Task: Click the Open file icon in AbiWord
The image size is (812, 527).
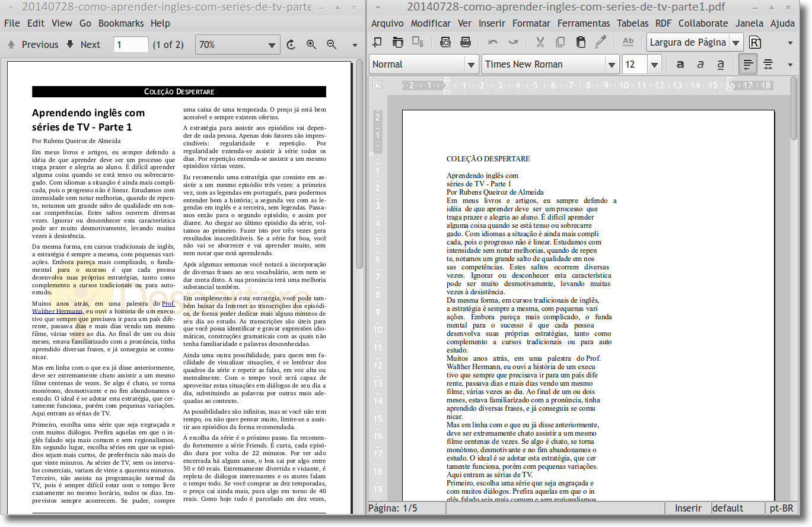Action: click(x=397, y=42)
